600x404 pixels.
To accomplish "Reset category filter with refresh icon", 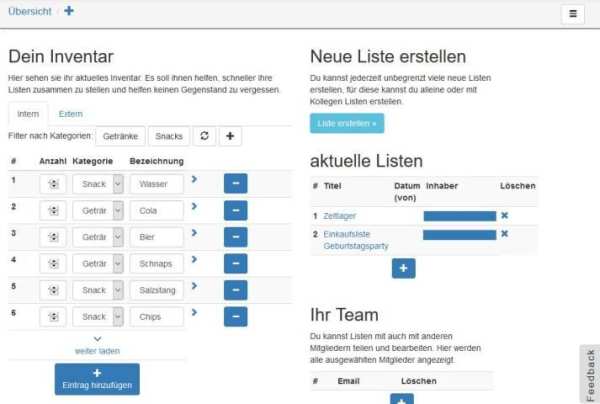I will (204, 136).
